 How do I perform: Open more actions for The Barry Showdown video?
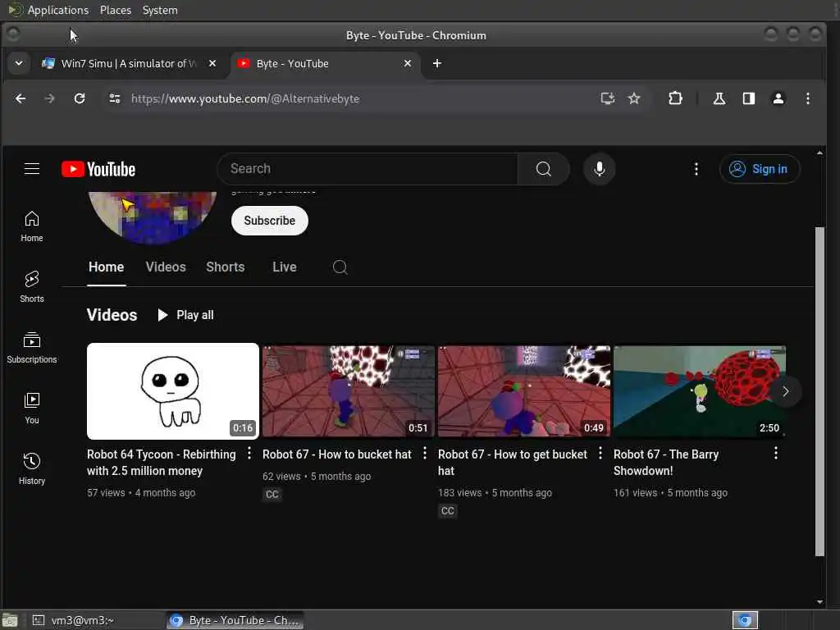click(776, 454)
